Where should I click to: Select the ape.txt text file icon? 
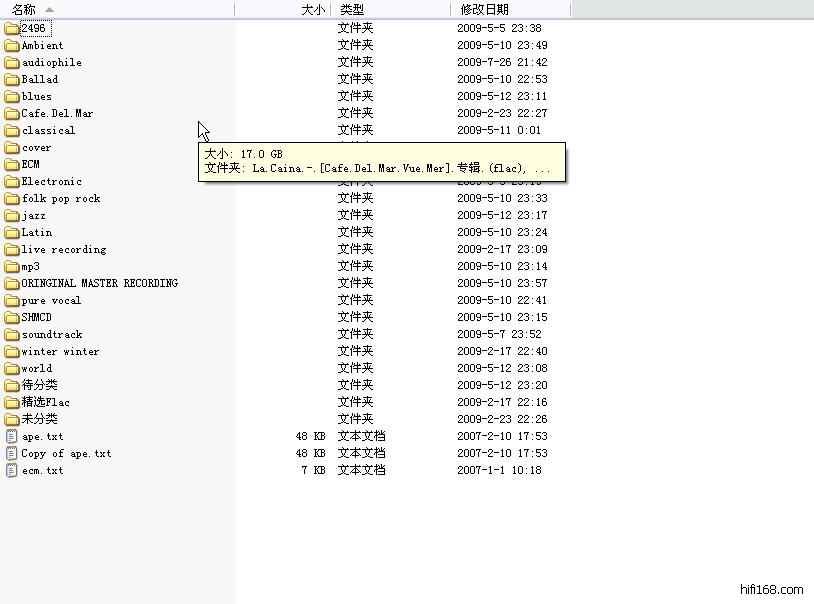12,436
